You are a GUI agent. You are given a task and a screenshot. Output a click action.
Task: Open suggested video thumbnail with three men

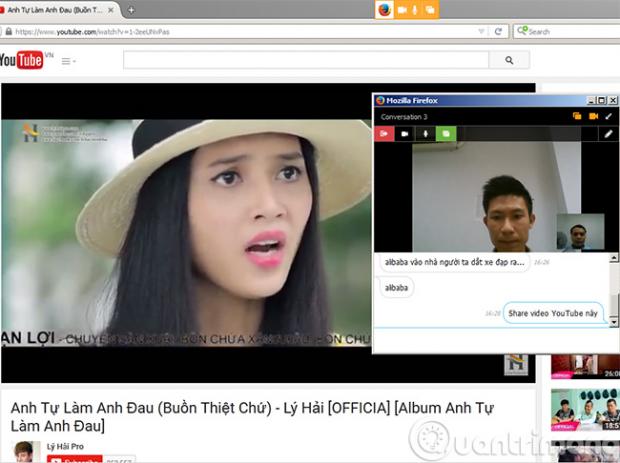(585, 410)
